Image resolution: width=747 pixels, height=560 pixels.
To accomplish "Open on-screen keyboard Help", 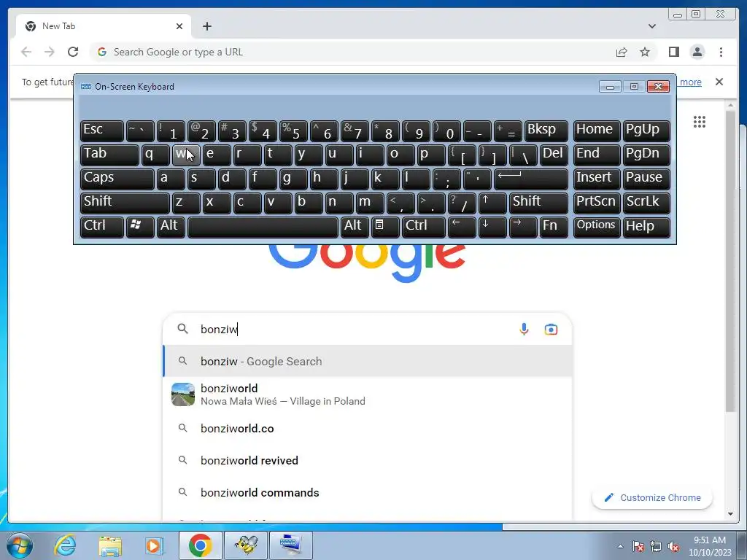I will coord(646,227).
